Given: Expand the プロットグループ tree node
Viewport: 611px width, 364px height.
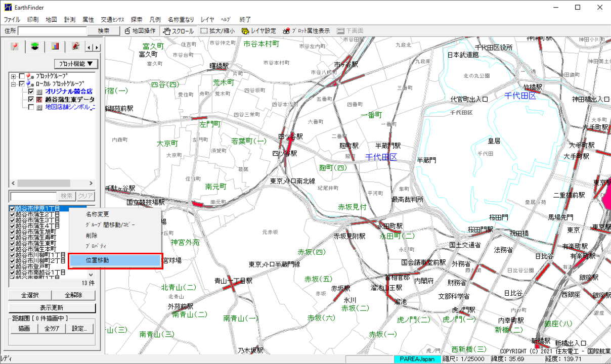Looking at the screenshot, I should point(13,76).
